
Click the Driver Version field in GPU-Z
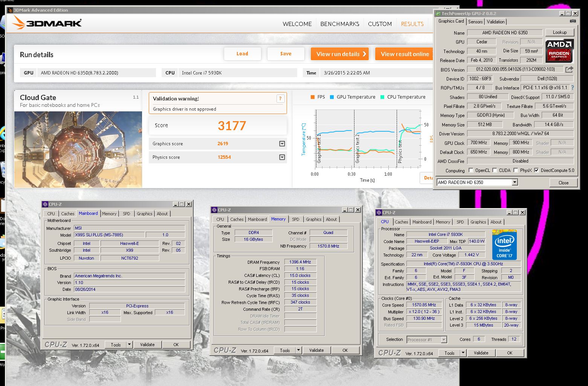pyautogui.click(x=520, y=134)
